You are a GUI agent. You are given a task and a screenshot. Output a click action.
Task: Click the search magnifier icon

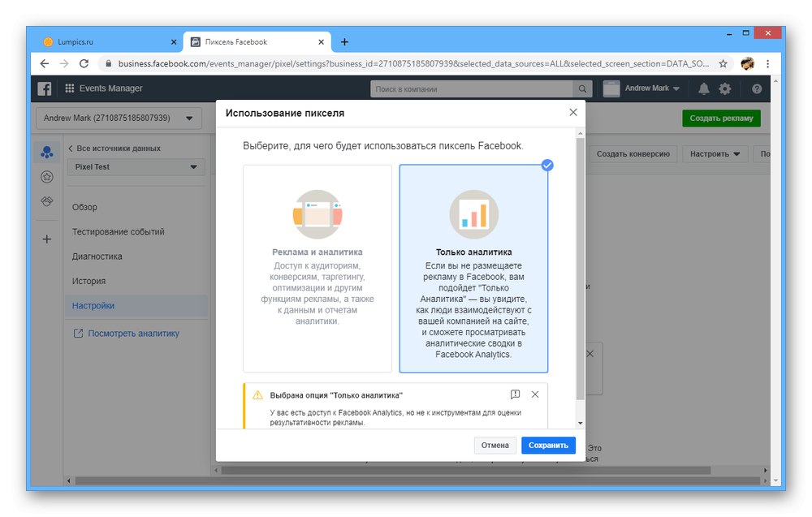click(x=582, y=89)
